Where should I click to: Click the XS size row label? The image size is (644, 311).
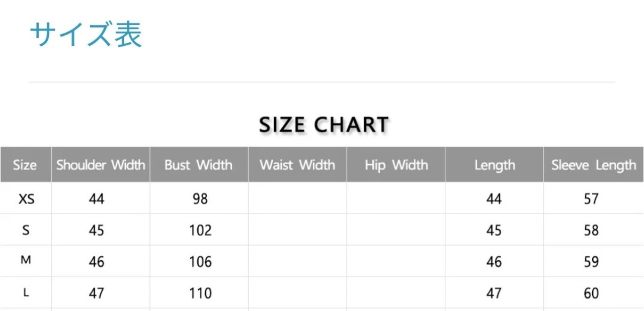[26, 199]
